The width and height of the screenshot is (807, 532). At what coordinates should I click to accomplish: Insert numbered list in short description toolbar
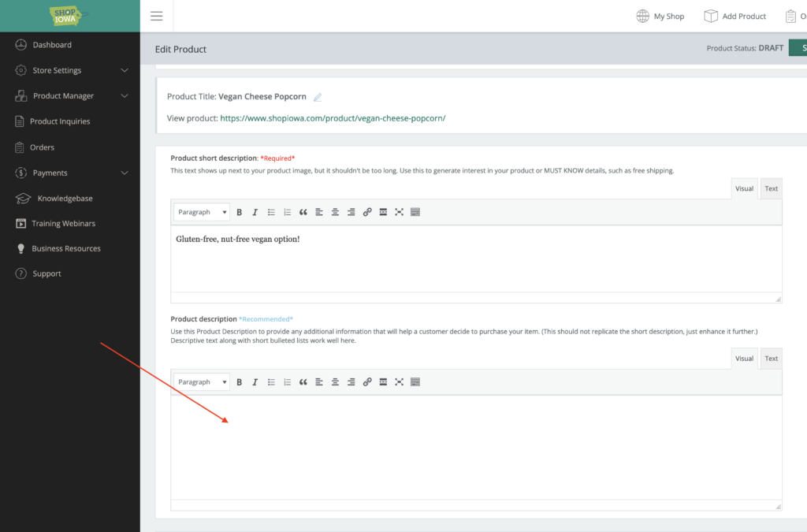(287, 212)
